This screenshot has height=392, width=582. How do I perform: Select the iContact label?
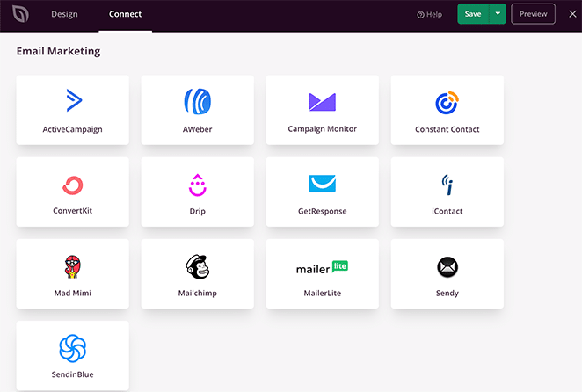[x=447, y=211]
